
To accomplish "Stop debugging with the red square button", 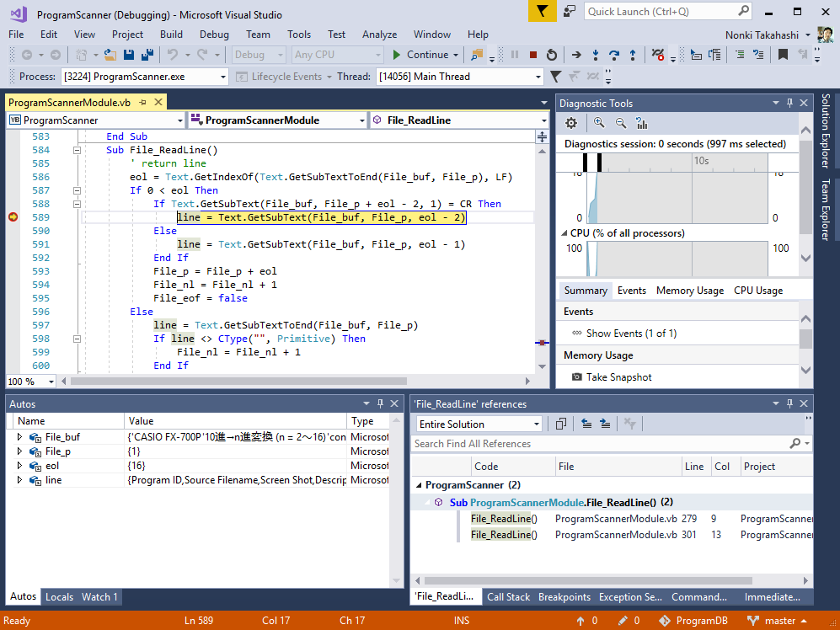I will (532, 55).
